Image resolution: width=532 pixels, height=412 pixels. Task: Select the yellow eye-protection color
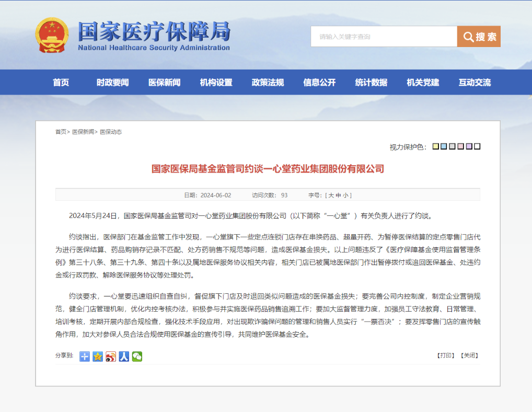coord(435,146)
